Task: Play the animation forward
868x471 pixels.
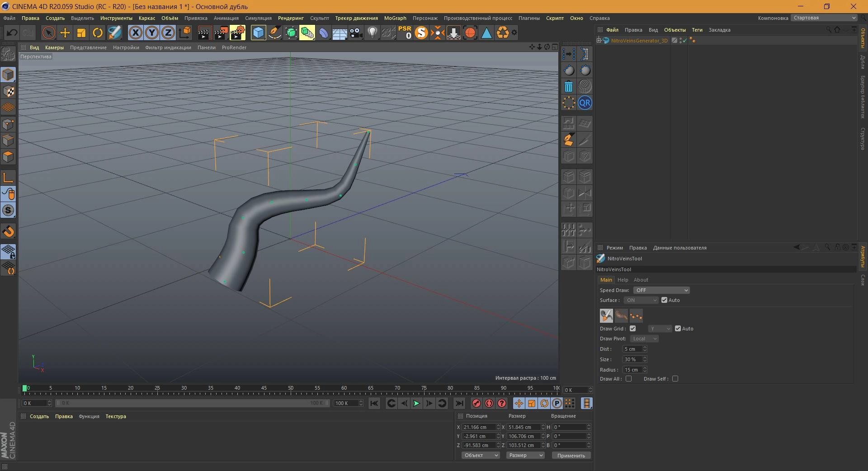Action: pos(416,403)
